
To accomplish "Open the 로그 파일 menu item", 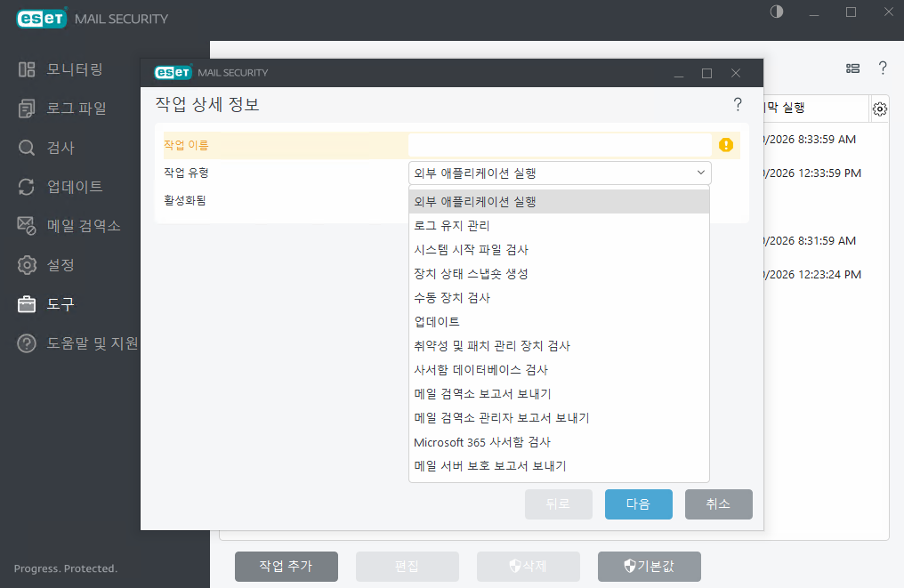I will click(x=77, y=109).
